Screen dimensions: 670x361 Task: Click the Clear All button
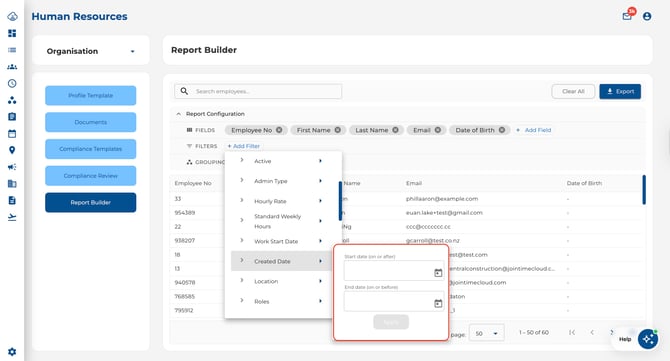573,91
